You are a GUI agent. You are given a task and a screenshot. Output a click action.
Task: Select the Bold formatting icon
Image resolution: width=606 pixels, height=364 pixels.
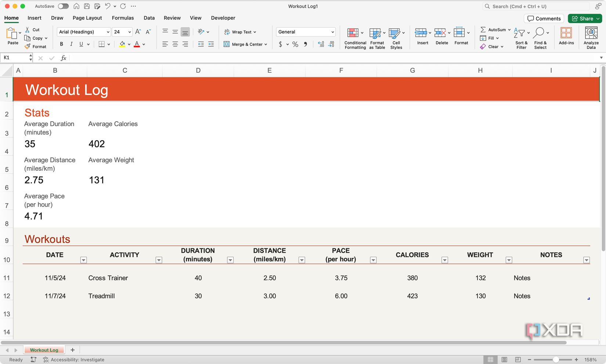61,44
